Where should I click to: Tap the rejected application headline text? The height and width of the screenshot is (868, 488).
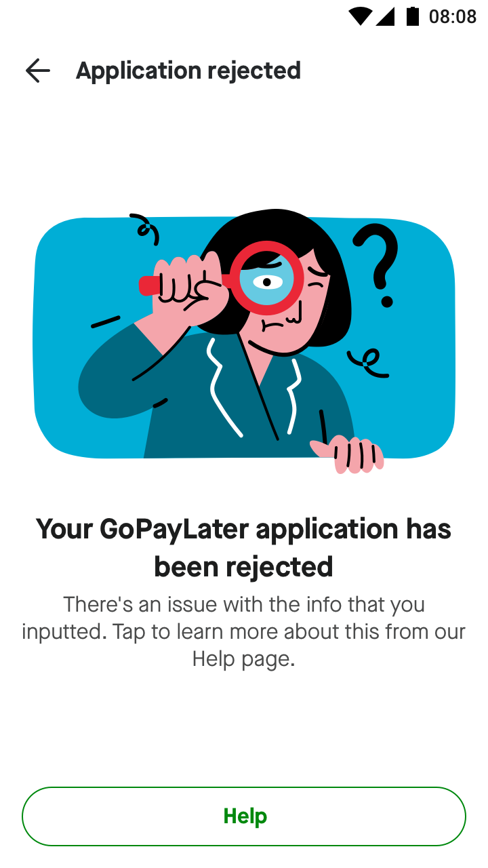(x=244, y=547)
